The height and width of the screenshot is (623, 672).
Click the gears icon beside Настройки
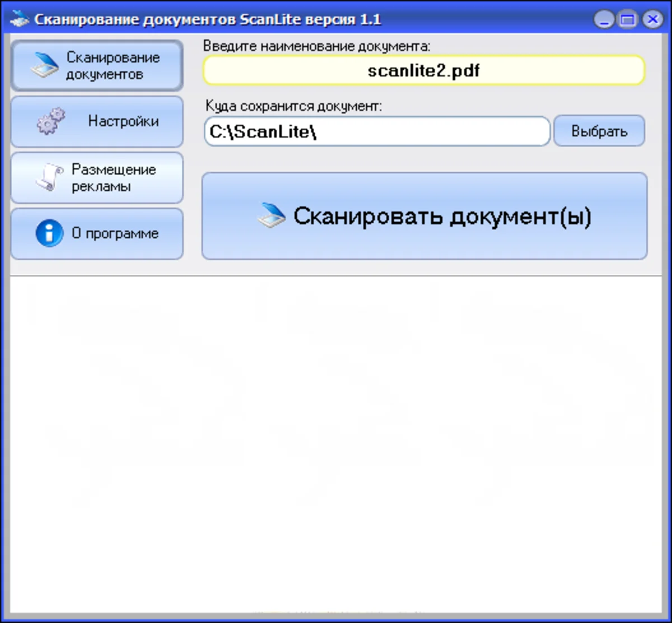click(51, 121)
